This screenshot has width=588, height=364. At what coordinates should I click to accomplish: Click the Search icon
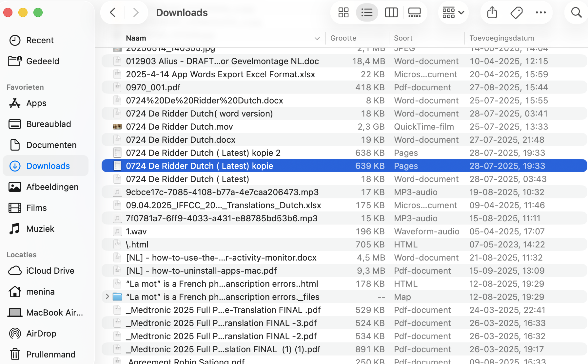click(x=576, y=12)
